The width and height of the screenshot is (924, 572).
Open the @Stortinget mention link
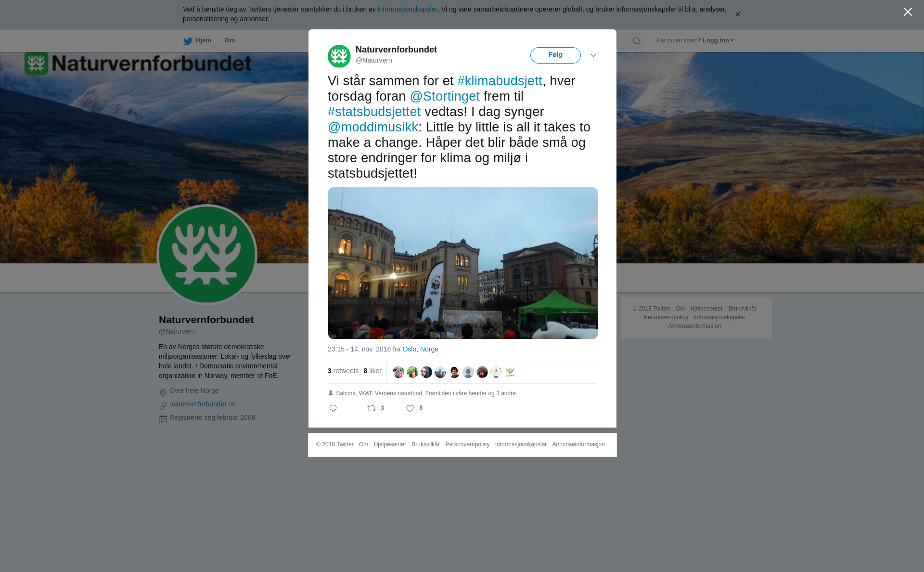(x=445, y=96)
